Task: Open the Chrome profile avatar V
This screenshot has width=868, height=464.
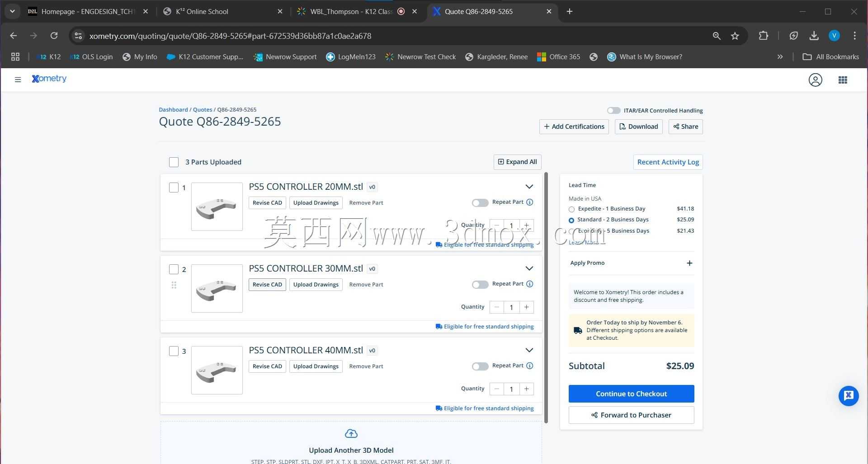Action: [x=834, y=36]
